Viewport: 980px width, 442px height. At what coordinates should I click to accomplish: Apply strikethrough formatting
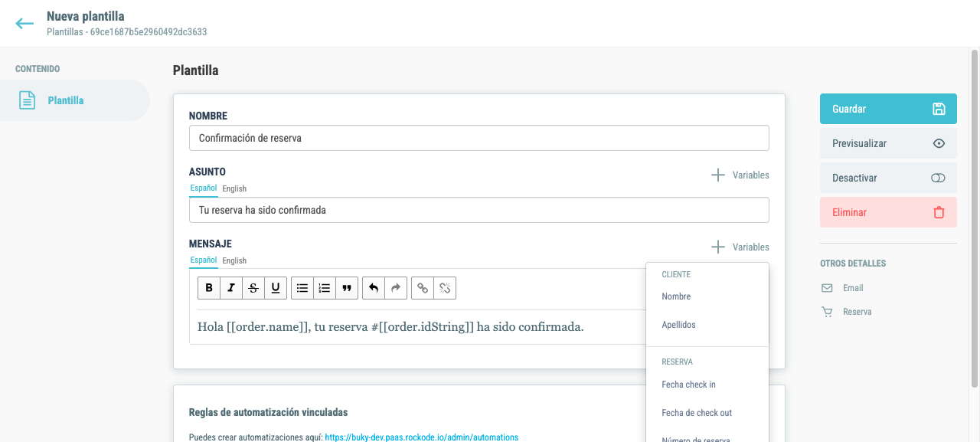click(253, 288)
